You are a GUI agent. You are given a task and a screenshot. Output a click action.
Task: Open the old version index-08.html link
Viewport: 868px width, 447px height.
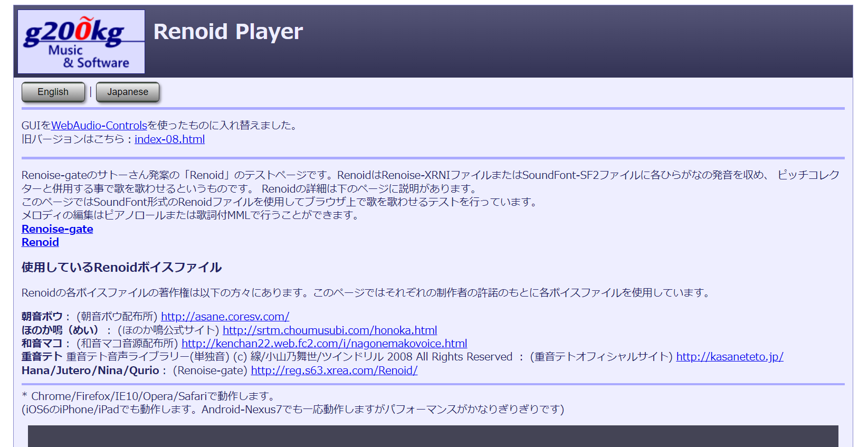tap(170, 139)
